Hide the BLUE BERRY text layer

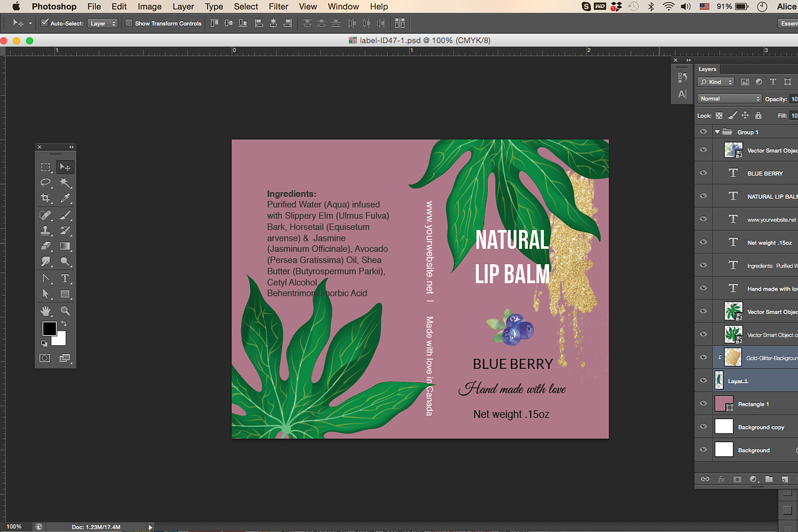(704, 173)
